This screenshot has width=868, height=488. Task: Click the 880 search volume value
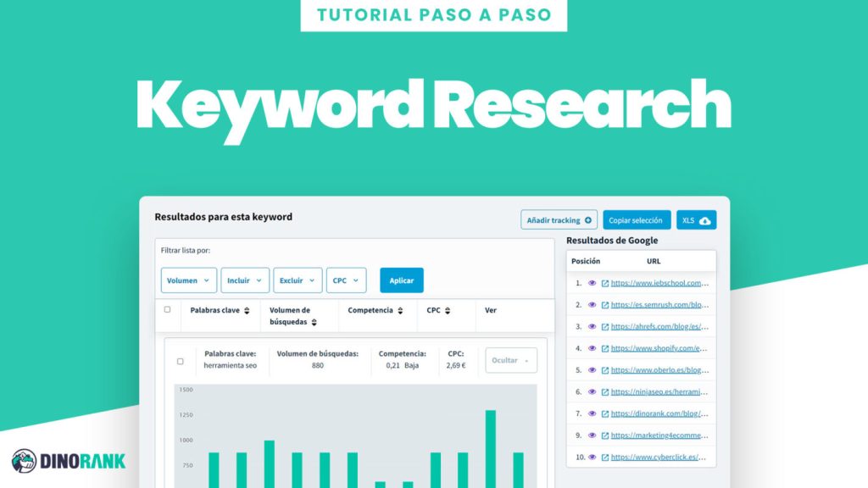pyautogui.click(x=317, y=366)
